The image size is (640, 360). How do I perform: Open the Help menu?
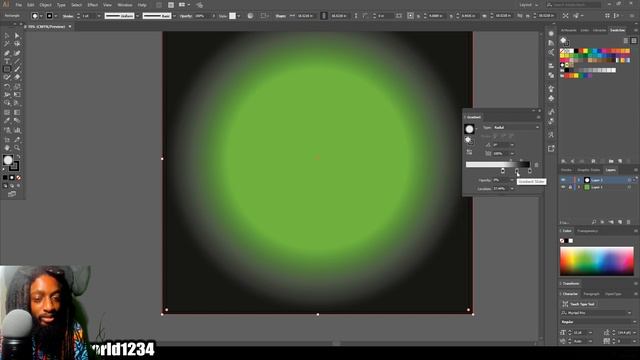(142, 5)
